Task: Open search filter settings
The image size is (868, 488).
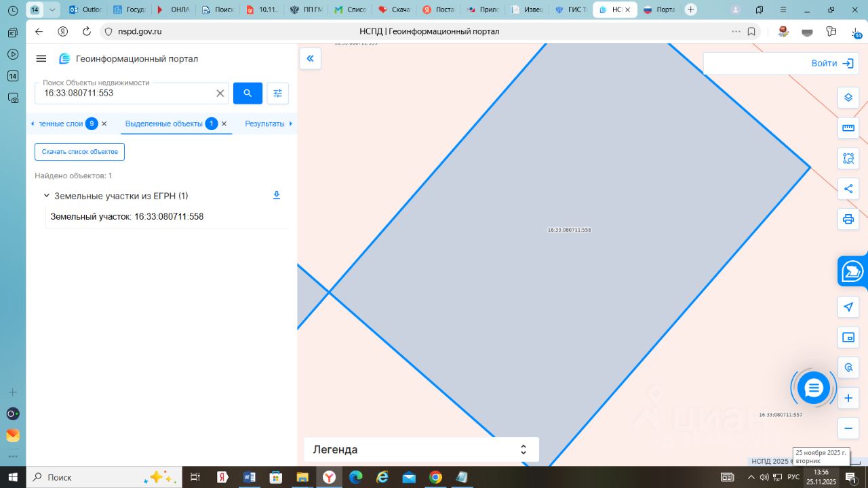Action: (277, 93)
